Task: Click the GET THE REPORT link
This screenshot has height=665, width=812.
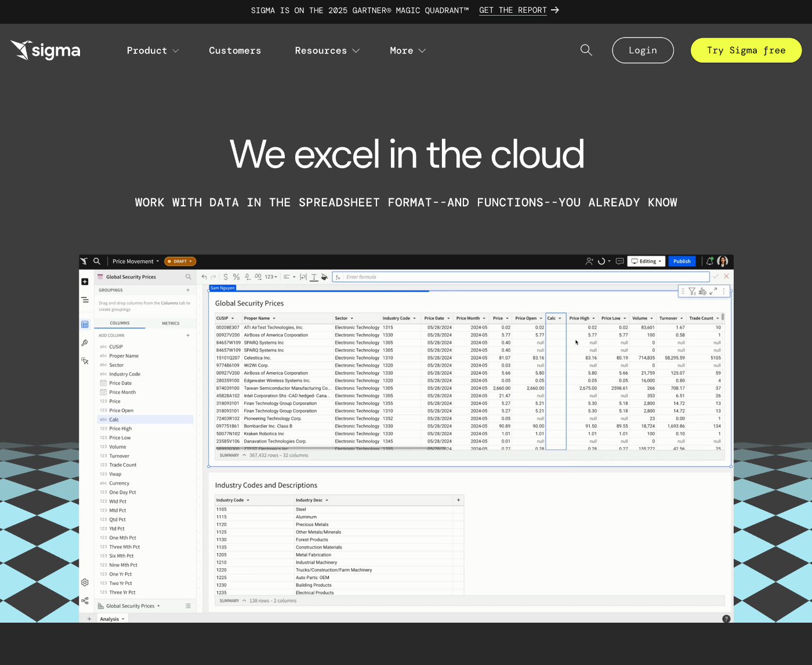Action: click(519, 10)
